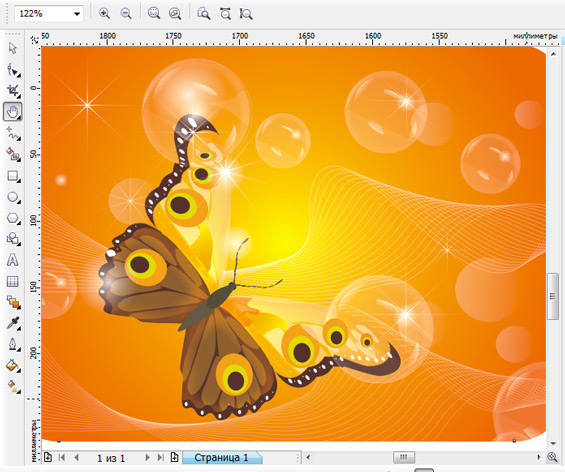Go to the next page arrow

coord(147,458)
